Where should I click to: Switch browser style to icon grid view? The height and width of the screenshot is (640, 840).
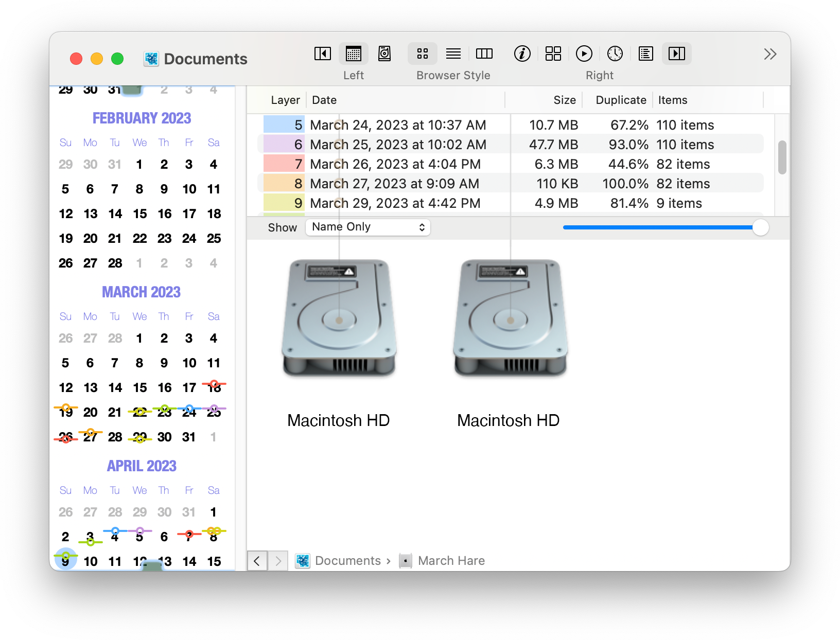pyautogui.click(x=423, y=54)
